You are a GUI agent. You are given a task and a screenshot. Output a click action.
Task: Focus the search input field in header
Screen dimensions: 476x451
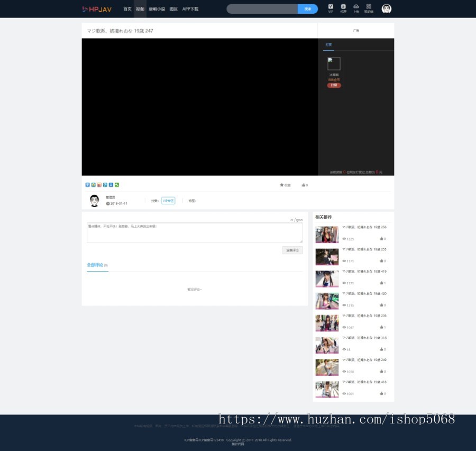click(262, 9)
